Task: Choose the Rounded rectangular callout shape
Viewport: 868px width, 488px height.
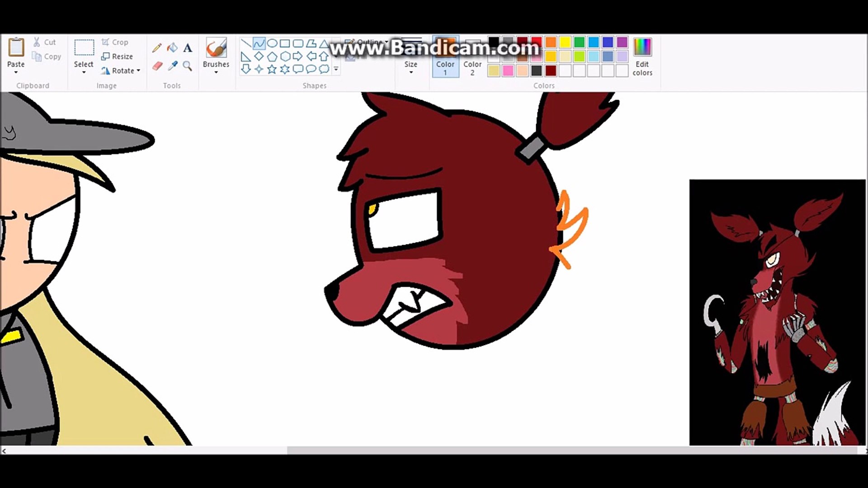Action: 298,69
